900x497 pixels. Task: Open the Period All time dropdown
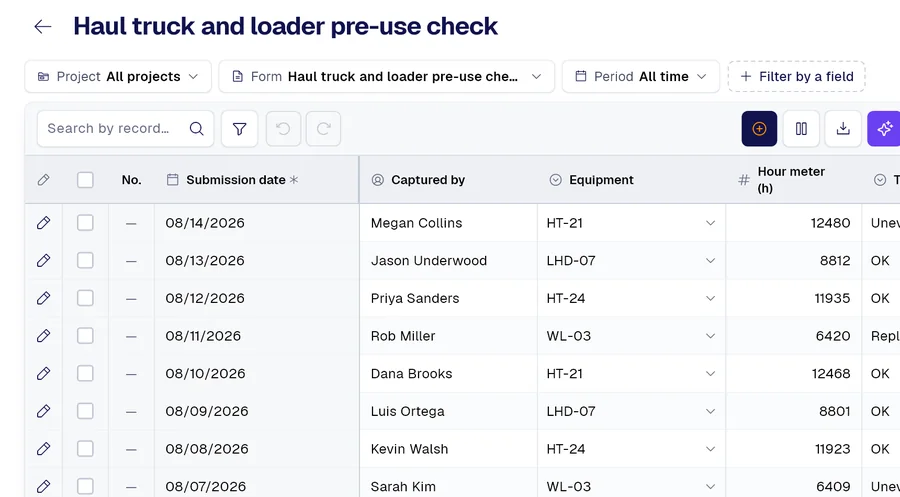click(x=641, y=76)
